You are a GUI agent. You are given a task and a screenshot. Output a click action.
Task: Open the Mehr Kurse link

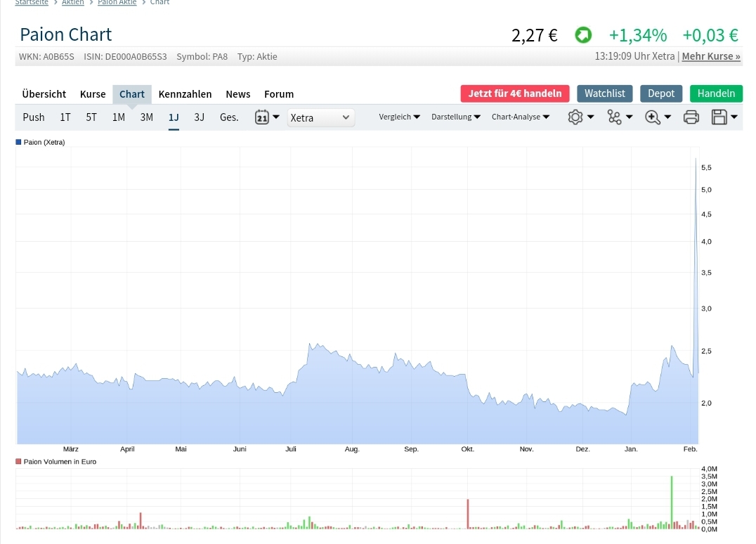click(711, 56)
